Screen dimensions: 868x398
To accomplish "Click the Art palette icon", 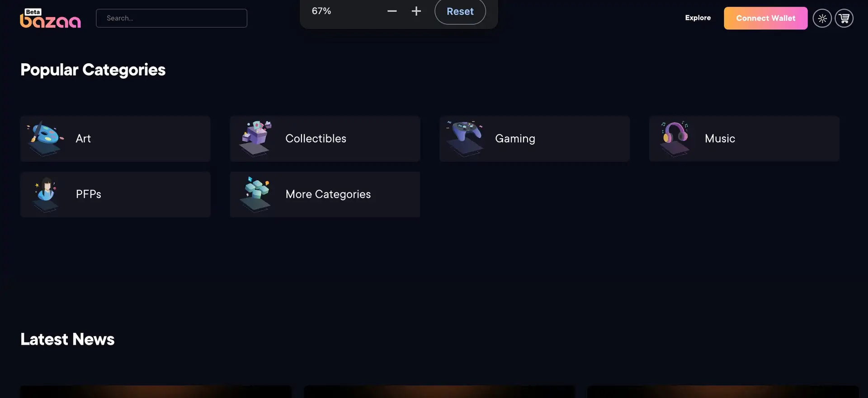I will click(x=45, y=138).
